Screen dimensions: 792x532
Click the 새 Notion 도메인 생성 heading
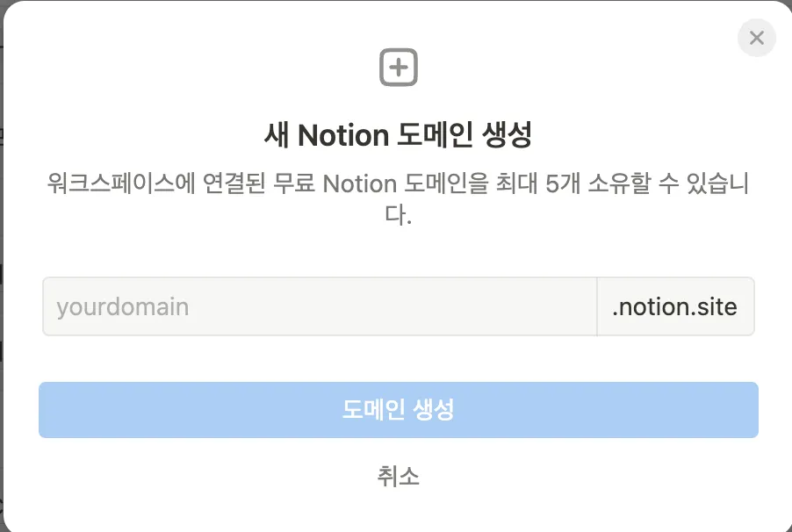coord(398,135)
